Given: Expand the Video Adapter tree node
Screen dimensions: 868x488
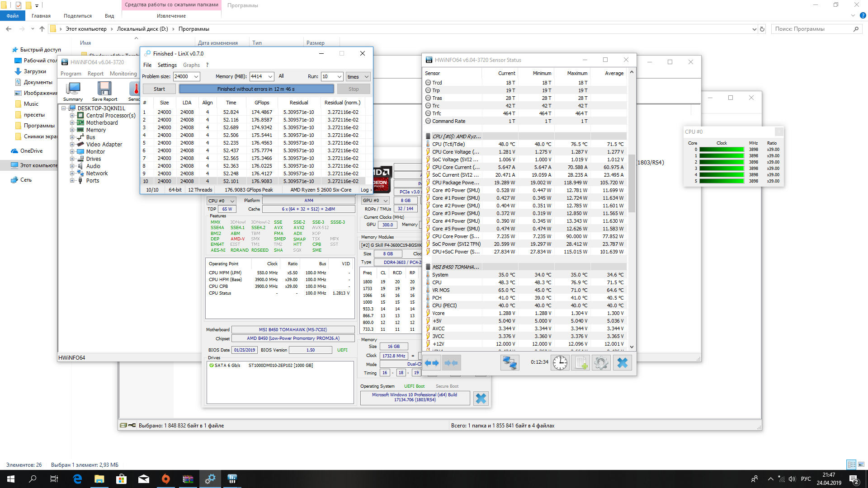Looking at the screenshot, I should (x=72, y=145).
